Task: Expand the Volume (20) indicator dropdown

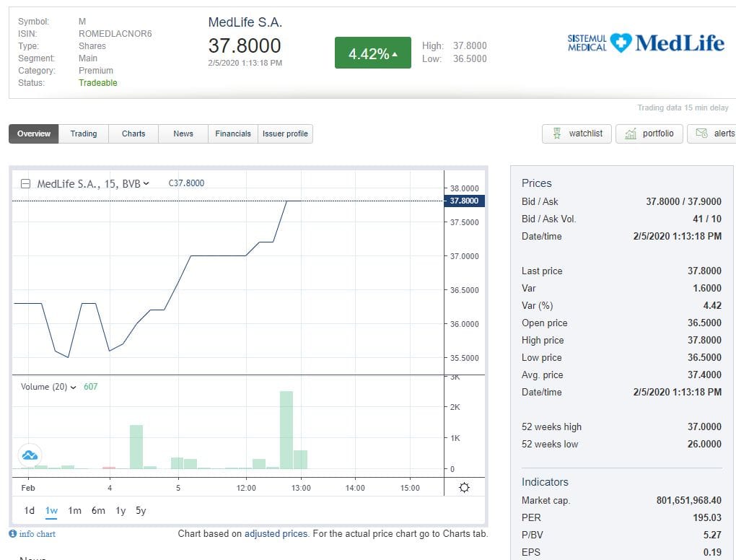Action: tap(73, 388)
